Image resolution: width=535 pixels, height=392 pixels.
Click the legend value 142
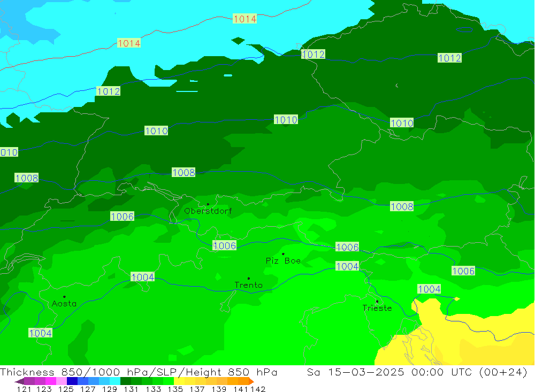pyautogui.click(x=258, y=389)
